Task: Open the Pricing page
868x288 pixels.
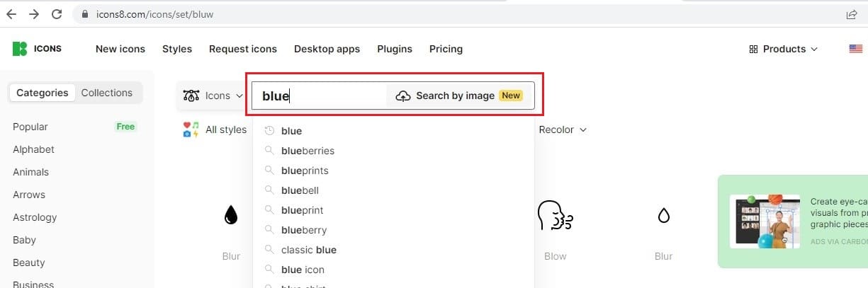Action: [446, 49]
